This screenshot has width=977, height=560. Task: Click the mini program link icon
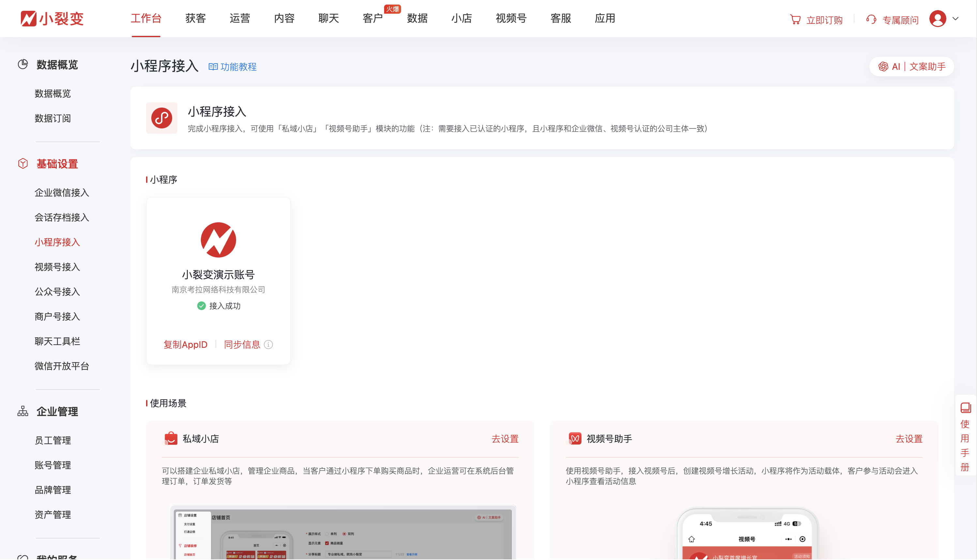[x=162, y=118]
